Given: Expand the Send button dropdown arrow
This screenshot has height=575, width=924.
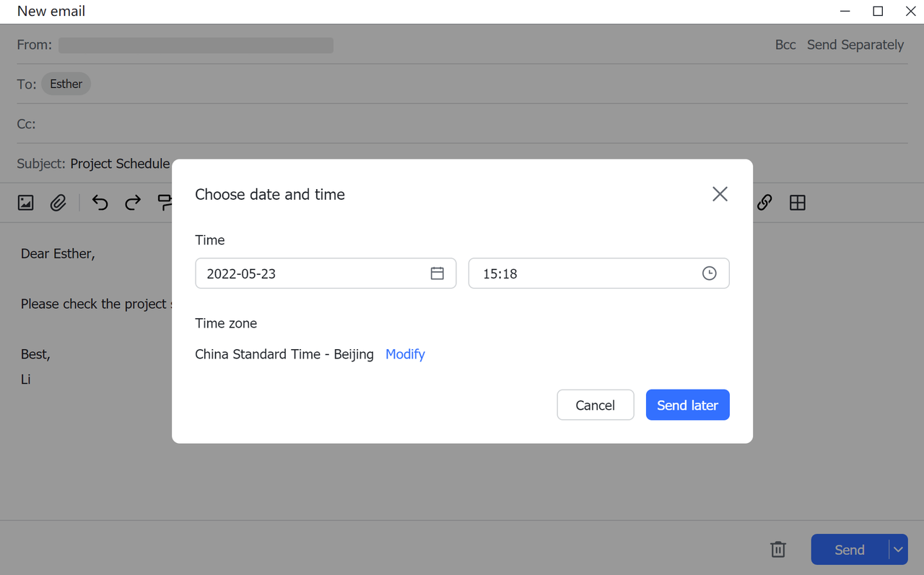Looking at the screenshot, I should [x=898, y=550].
